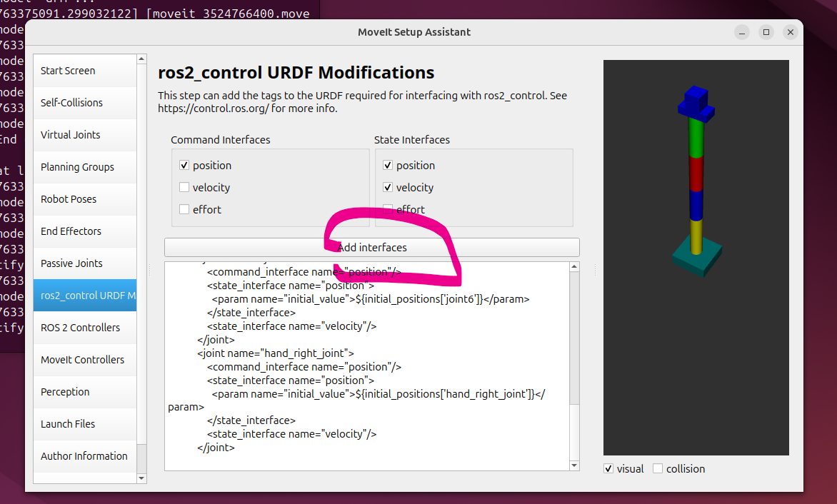Open the Passive Joints step

(85, 263)
